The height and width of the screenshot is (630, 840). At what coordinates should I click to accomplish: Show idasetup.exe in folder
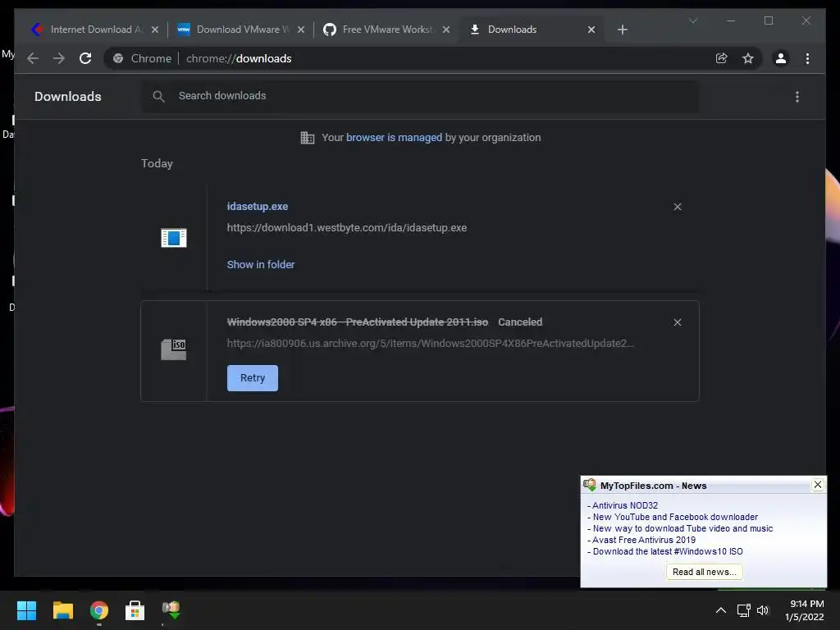(260, 265)
